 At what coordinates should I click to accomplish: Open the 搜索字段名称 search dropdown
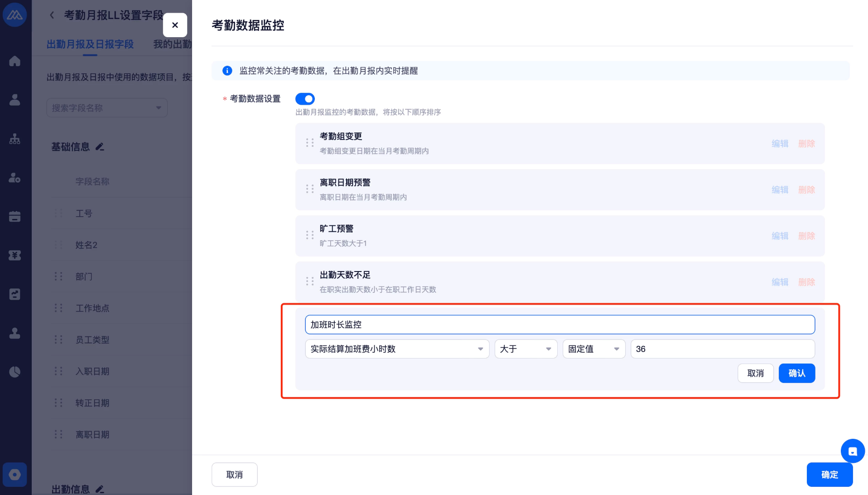107,108
